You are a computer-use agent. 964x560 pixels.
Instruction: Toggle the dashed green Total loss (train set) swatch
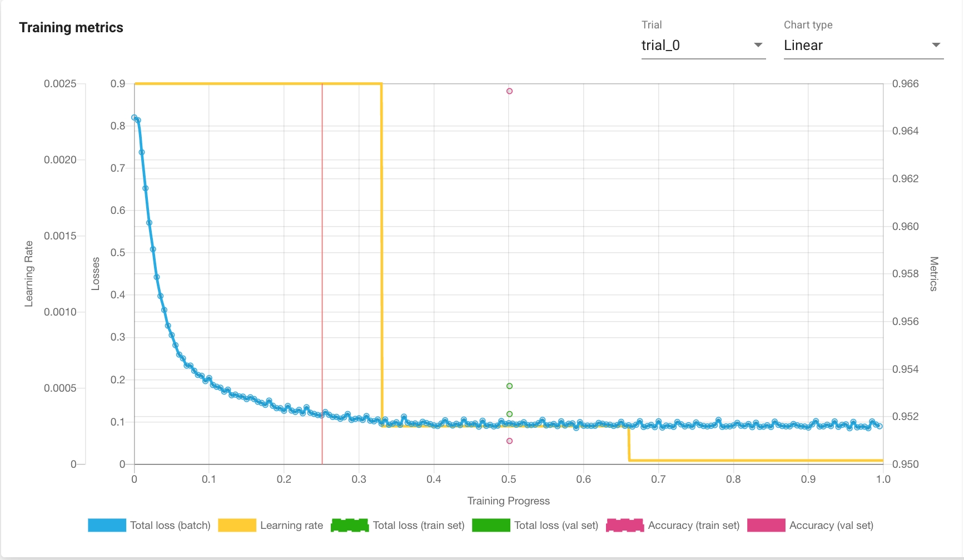[350, 526]
